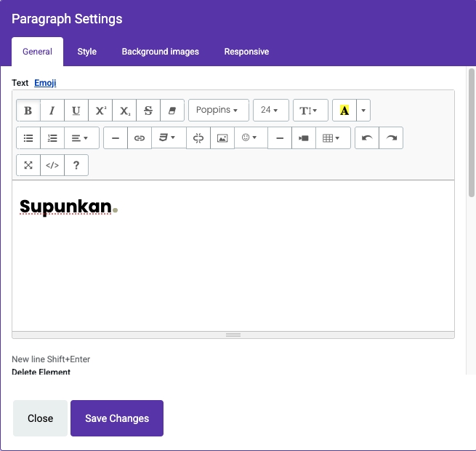476x451 pixels.
Task: Toggle italic formatting
Action: pos(52,111)
